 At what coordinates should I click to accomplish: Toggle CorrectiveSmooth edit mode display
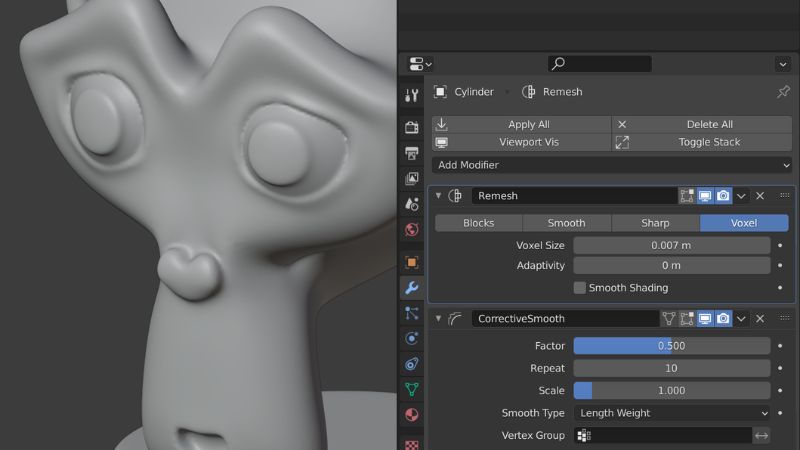coord(687,319)
